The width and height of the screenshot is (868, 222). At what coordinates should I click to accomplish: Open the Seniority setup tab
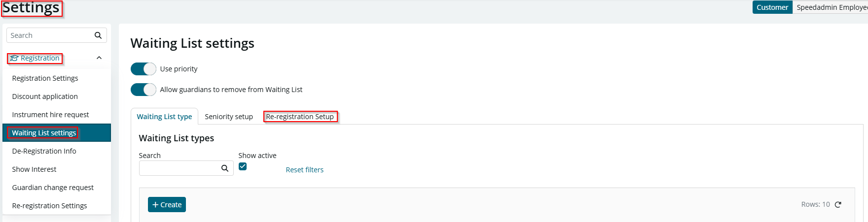pos(229,117)
